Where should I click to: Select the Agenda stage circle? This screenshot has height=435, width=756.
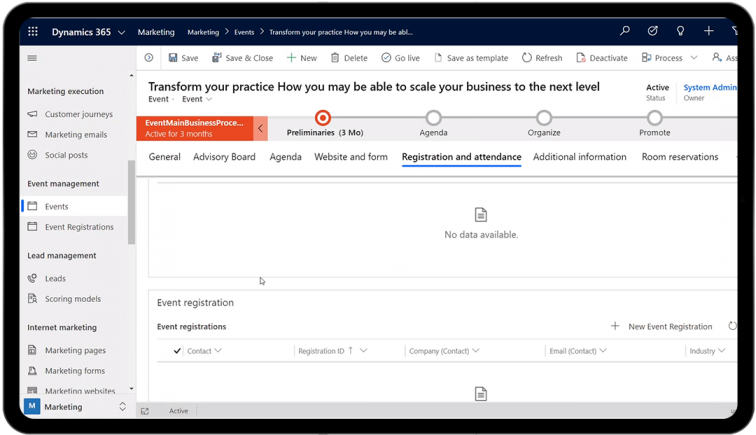point(433,118)
